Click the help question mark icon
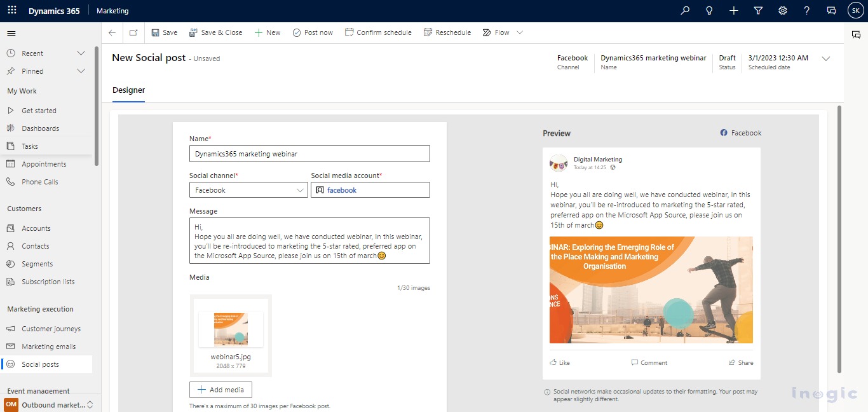 click(807, 11)
